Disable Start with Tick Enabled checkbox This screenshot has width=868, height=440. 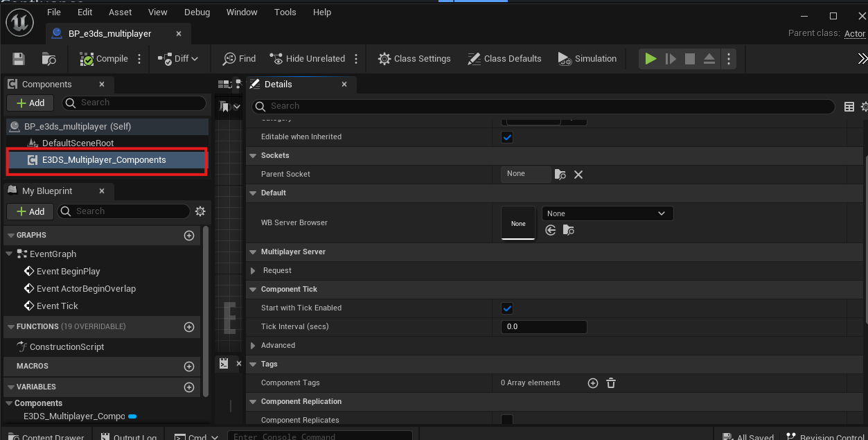pyautogui.click(x=507, y=308)
